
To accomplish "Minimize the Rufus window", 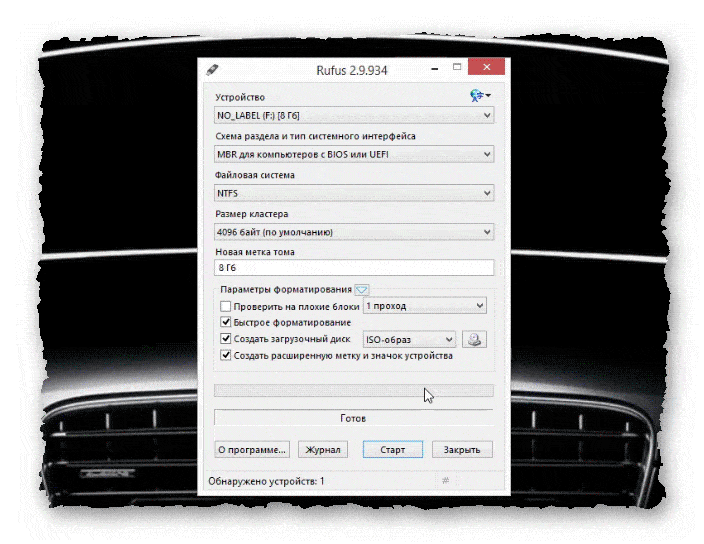I will (x=434, y=68).
